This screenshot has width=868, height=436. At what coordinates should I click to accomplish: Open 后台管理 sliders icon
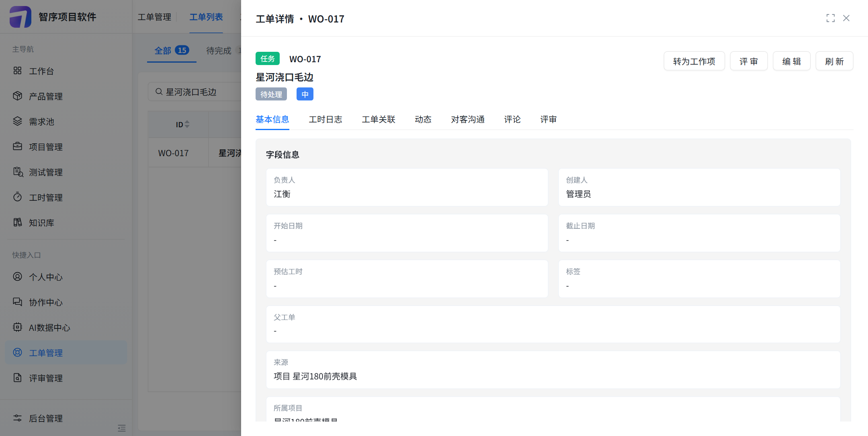17,418
